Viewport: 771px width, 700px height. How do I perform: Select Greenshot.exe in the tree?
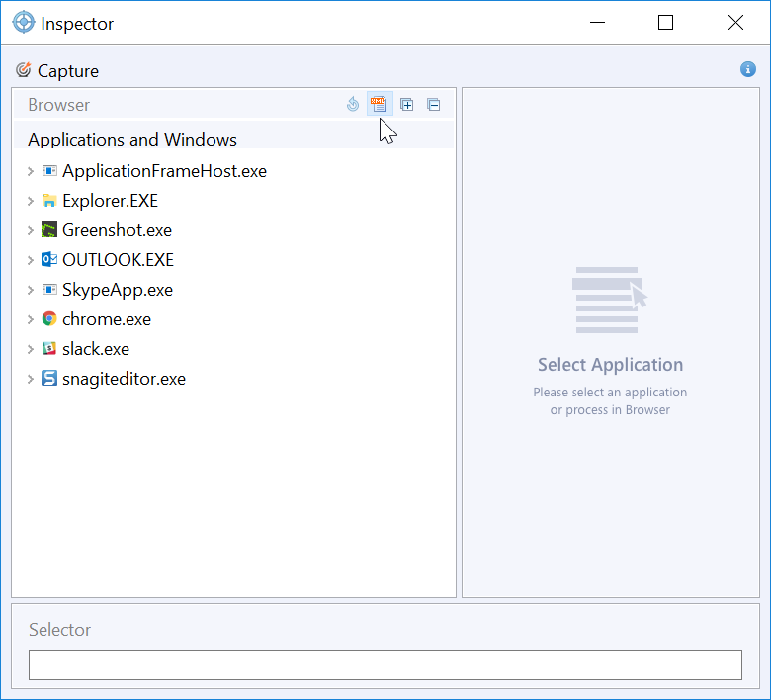pyautogui.click(x=117, y=229)
